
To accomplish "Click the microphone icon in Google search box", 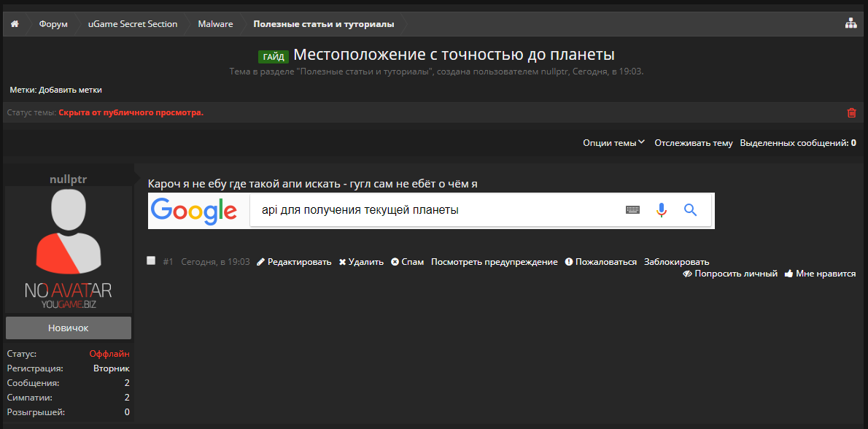I will 661,210.
